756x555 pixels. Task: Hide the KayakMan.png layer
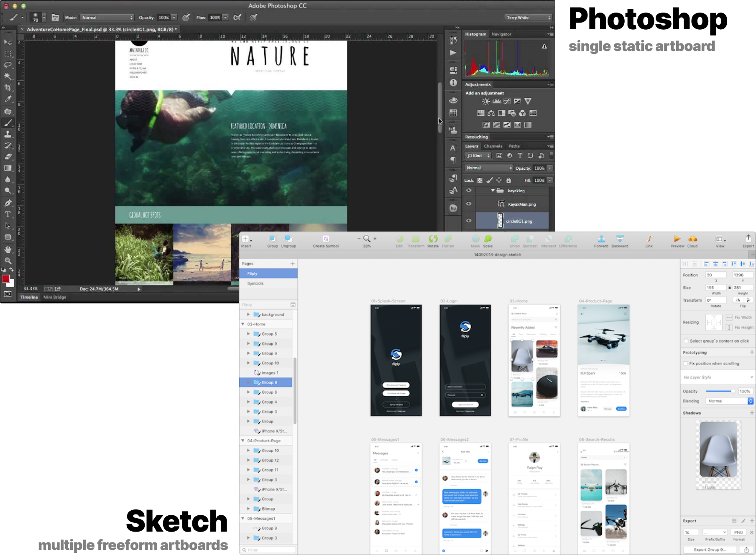coord(469,204)
